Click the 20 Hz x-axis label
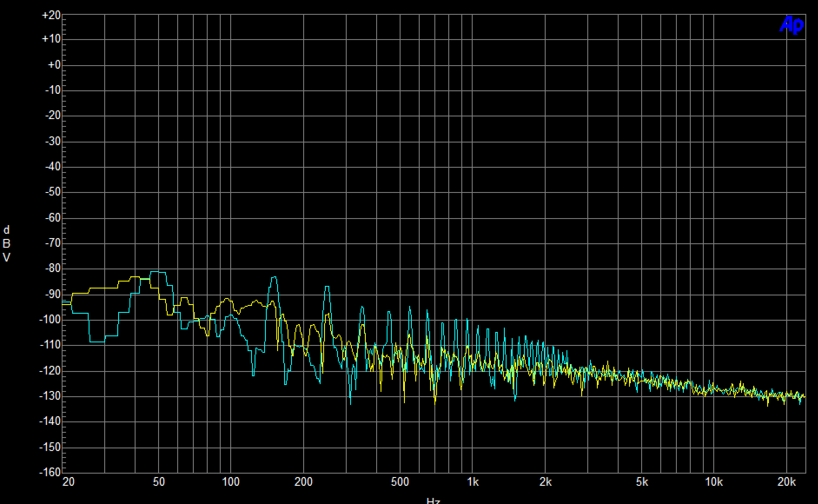Image resolution: width=818 pixels, height=504 pixels. [68, 482]
